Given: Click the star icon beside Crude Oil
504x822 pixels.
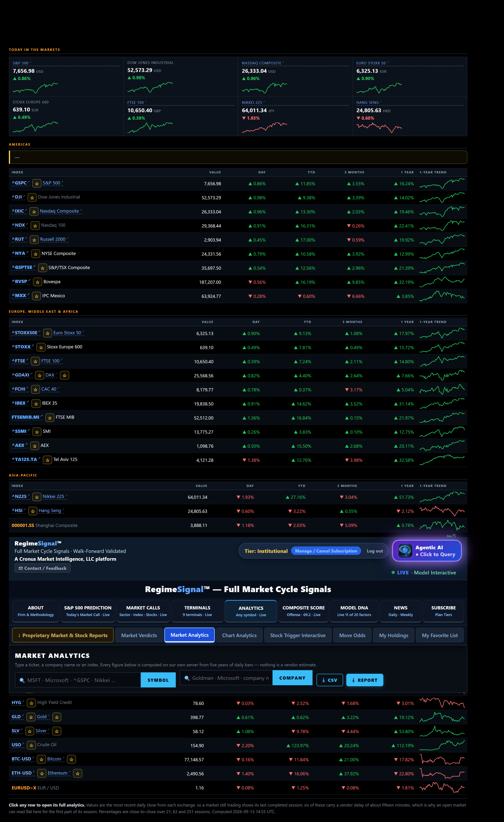Looking at the screenshot, I should pyautogui.click(x=31, y=745).
